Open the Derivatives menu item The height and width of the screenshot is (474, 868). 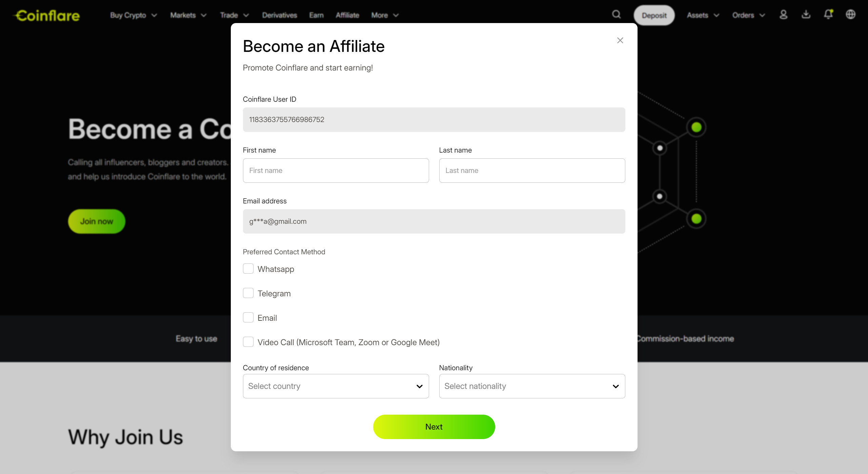(x=279, y=15)
